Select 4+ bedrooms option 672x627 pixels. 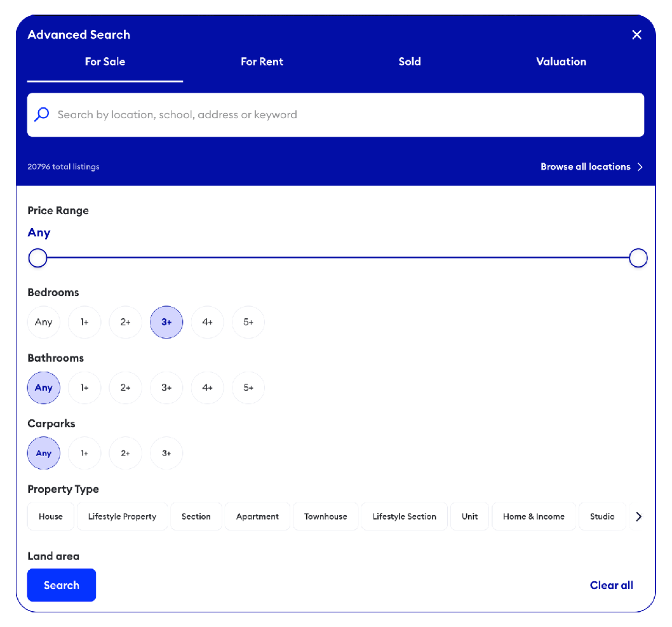point(207,322)
